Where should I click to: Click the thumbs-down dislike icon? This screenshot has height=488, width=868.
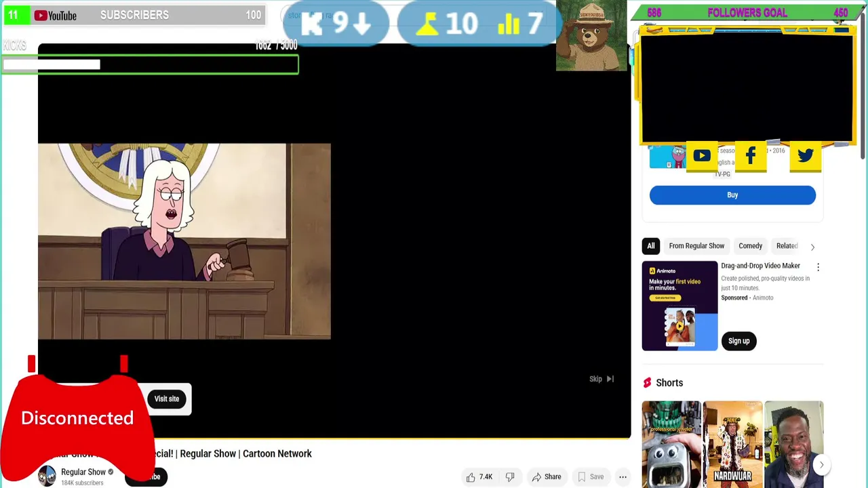coord(510,477)
